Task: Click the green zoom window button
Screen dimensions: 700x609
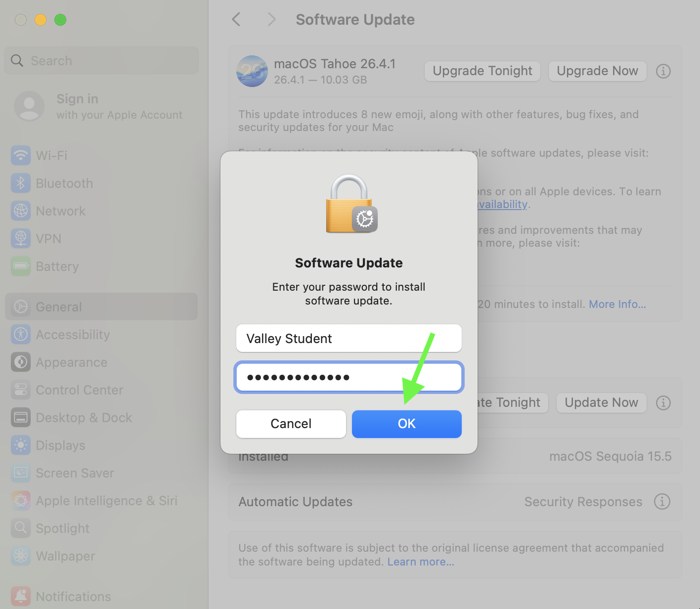Action: (60, 20)
